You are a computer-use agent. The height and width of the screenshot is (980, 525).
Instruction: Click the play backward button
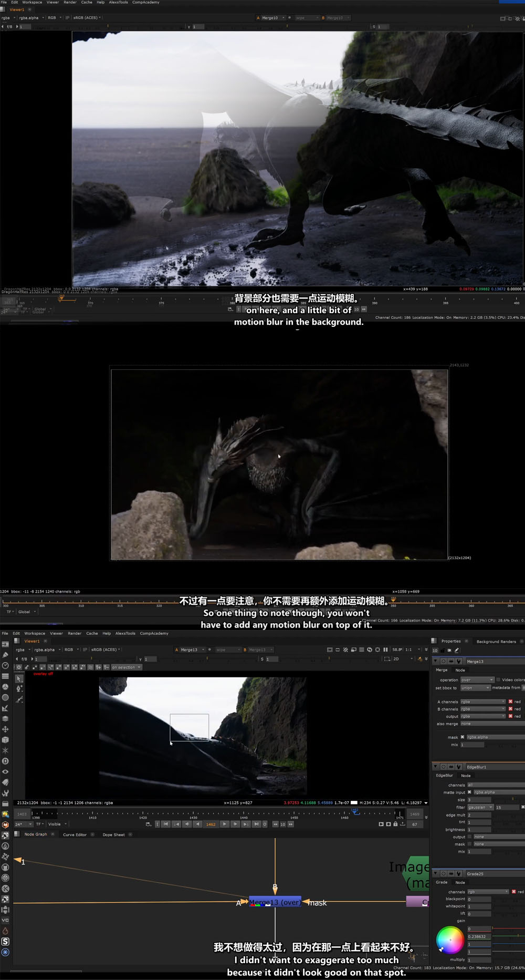(197, 824)
